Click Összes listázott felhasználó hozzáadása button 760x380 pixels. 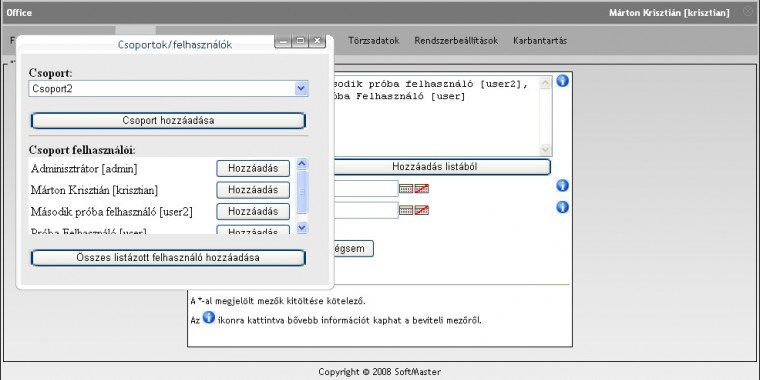[x=168, y=258]
